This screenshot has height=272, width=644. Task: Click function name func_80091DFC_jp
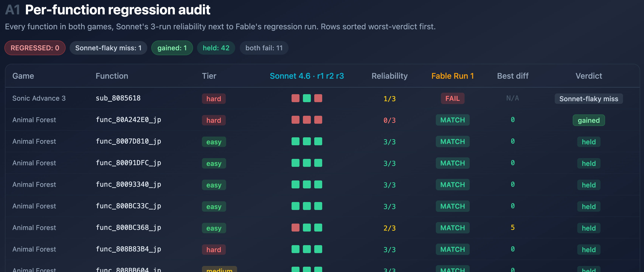[128, 163]
